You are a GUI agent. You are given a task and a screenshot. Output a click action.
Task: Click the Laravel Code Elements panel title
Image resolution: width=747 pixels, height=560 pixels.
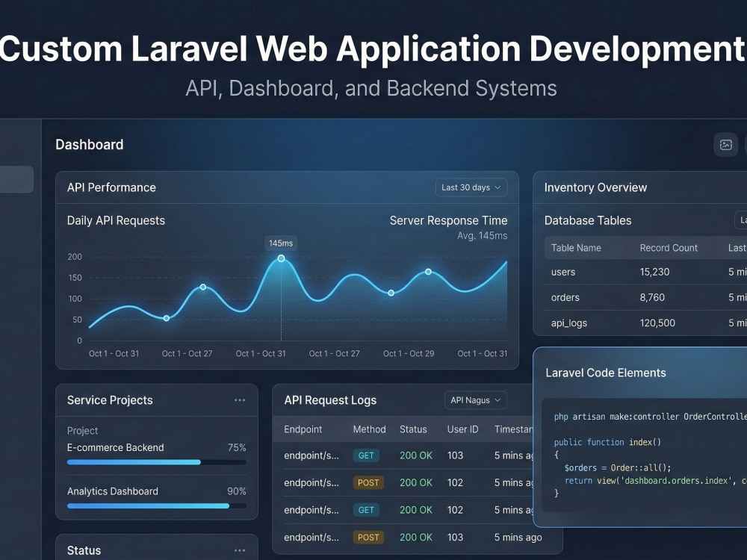(x=606, y=373)
